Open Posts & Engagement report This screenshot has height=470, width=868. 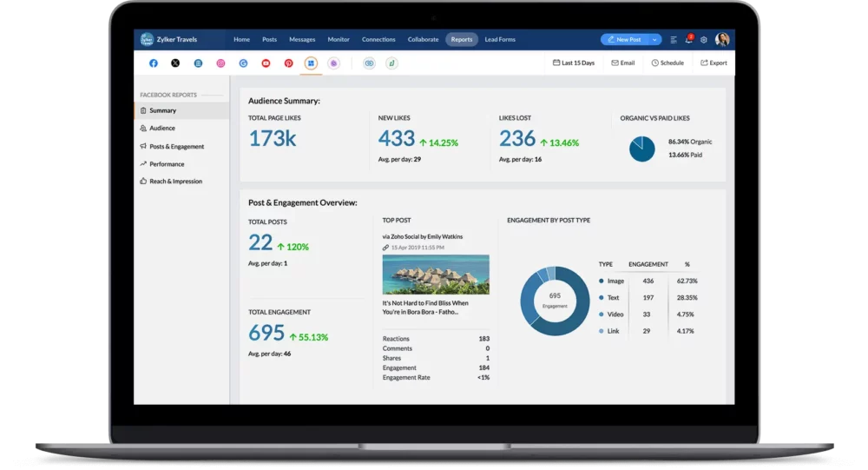[x=176, y=146]
